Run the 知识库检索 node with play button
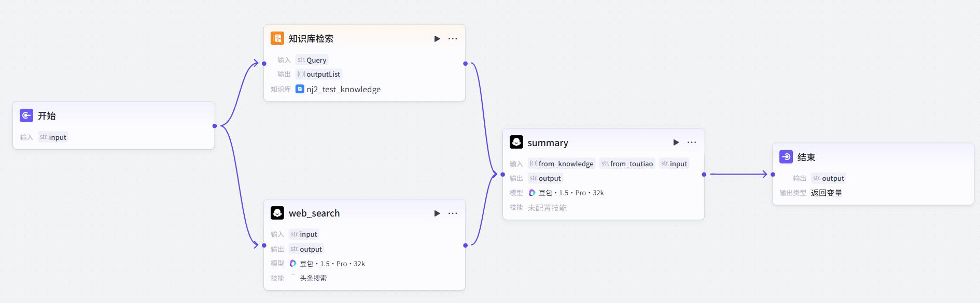The width and height of the screenshot is (980, 303). click(x=437, y=39)
